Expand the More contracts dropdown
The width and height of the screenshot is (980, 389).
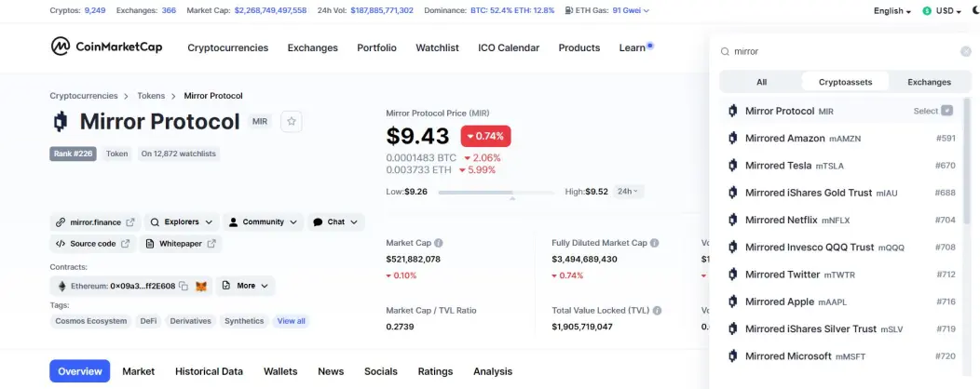point(246,286)
